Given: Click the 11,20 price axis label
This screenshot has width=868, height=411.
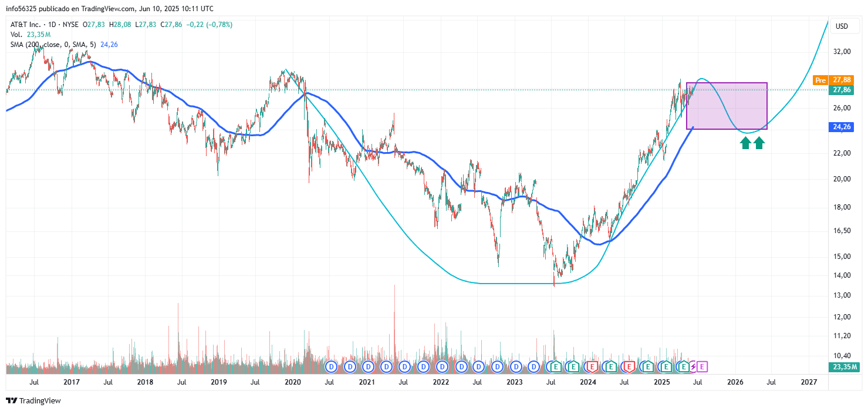Looking at the screenshot, I should (x=842, y=336).
